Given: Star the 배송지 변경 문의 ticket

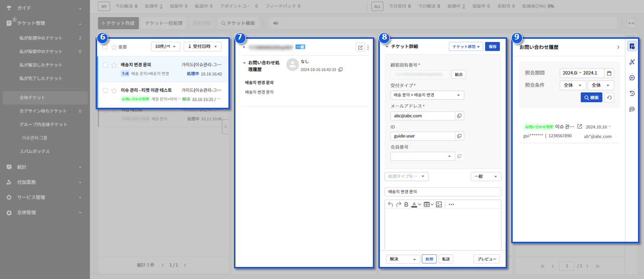Looking at the screenshot, I should (114, 65).
